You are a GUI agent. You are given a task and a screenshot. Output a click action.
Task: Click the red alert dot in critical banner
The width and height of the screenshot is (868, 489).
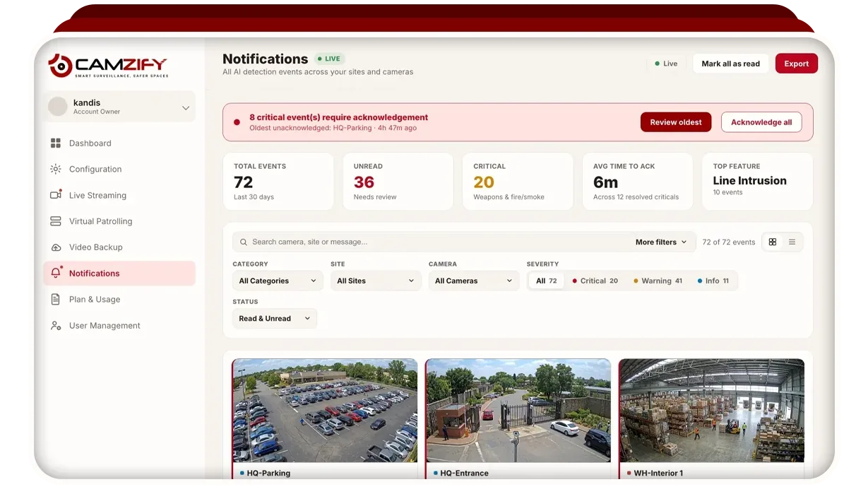[x=237, y=122]
